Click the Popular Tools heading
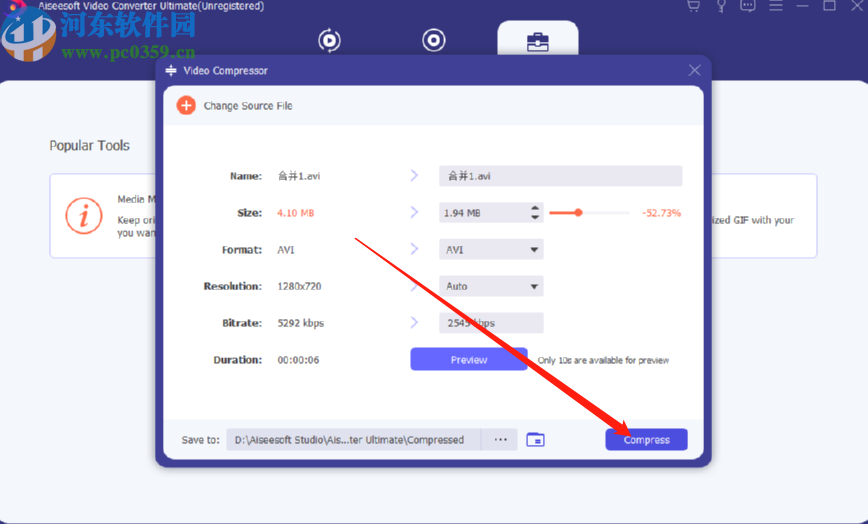 tap(89, 146)
